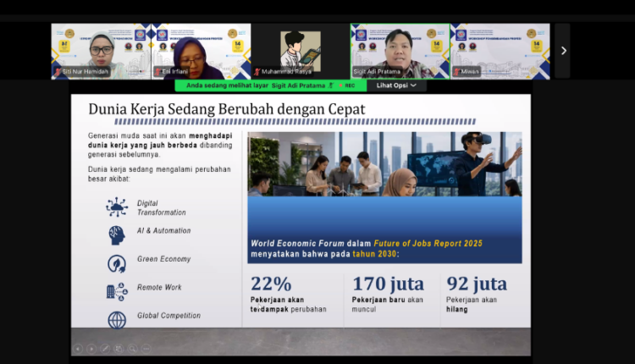Open the Lihat Opsi dropdown

tap(396, 85)
